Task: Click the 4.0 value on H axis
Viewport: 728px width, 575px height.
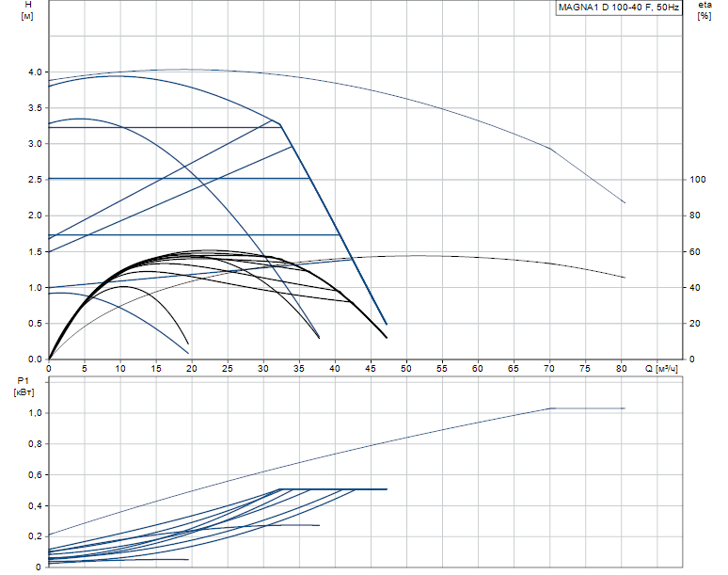Action: [35, 72]
